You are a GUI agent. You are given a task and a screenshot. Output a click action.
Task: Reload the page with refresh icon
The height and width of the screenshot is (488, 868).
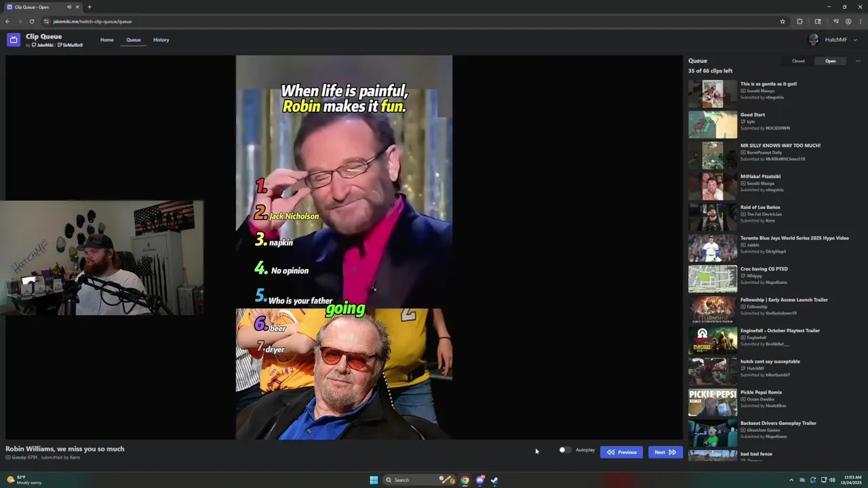[x=31, y=21]
